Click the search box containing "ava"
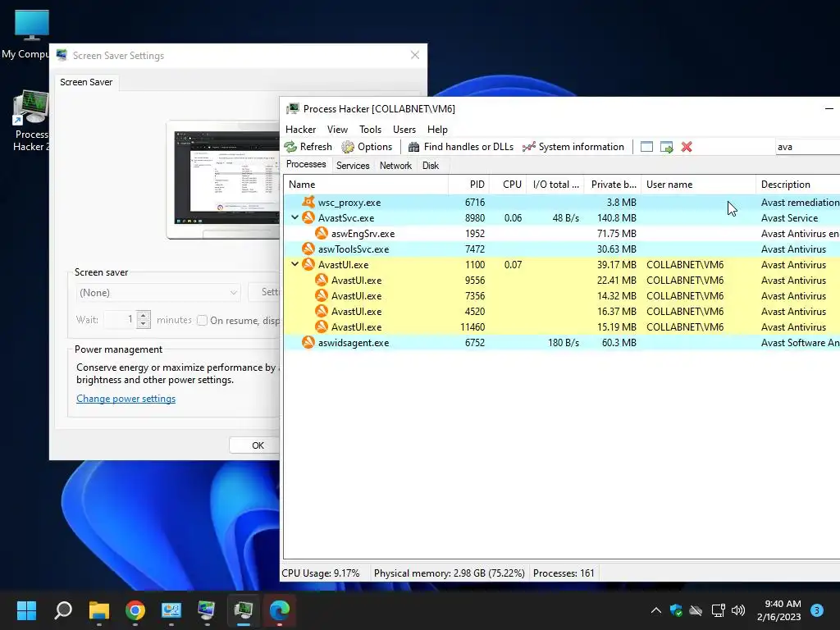Image resolution: width=840 pixels, height=630 pixels. coord(808,147)
